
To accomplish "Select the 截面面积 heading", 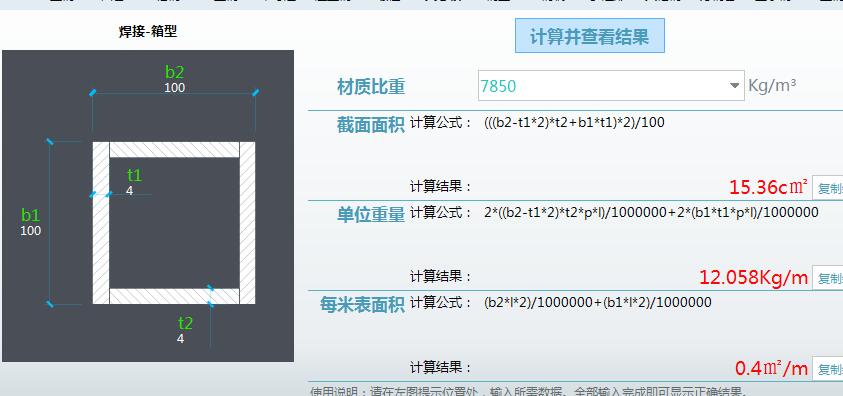I will pos(371,125).
